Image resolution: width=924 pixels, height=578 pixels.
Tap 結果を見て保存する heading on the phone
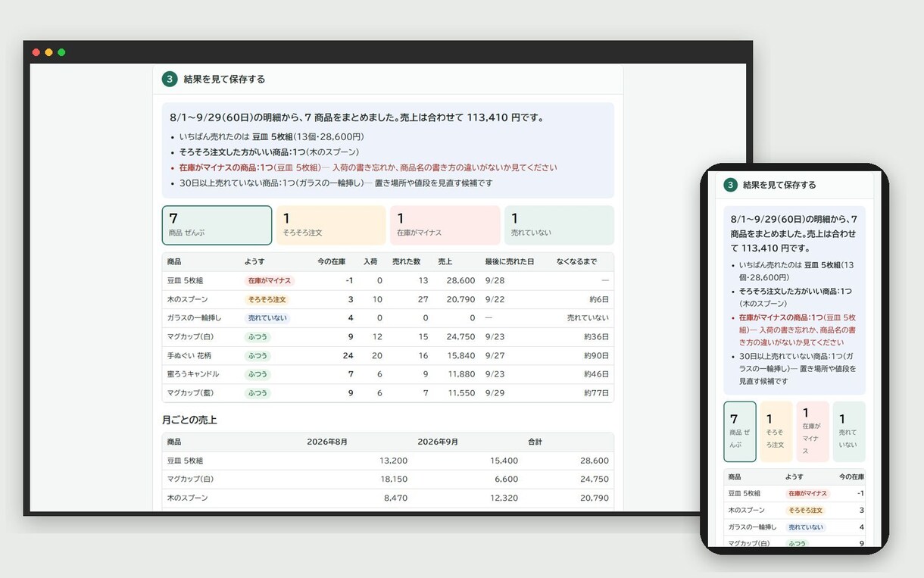[779, 185]
